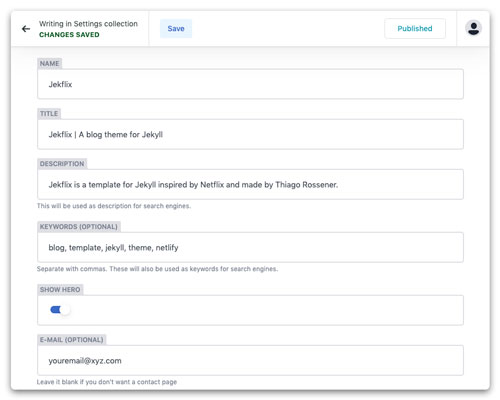Open the user account avatar menu
This screenshot has height=400, width=500.
click(473, 28)
